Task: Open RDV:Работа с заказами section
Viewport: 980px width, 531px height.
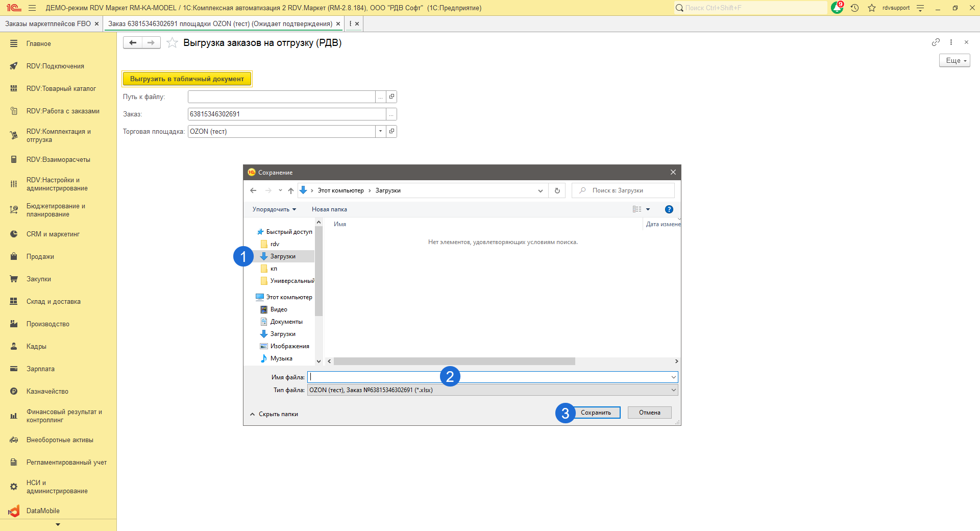Action: 63,111
